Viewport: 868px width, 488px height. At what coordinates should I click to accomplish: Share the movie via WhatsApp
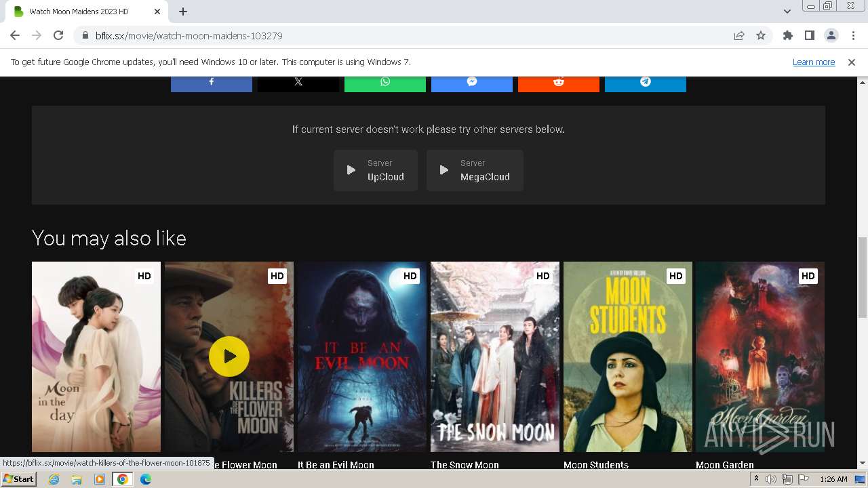[384, 84]
